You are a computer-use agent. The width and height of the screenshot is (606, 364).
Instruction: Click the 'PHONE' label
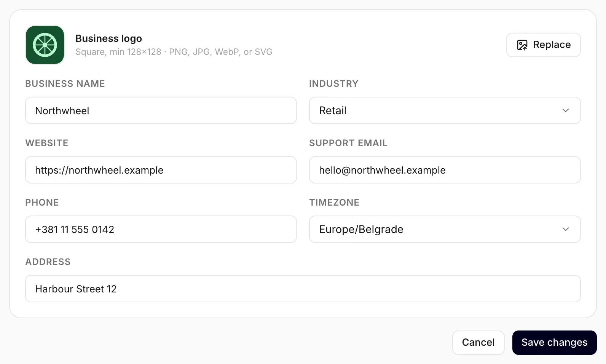point(42,203)
